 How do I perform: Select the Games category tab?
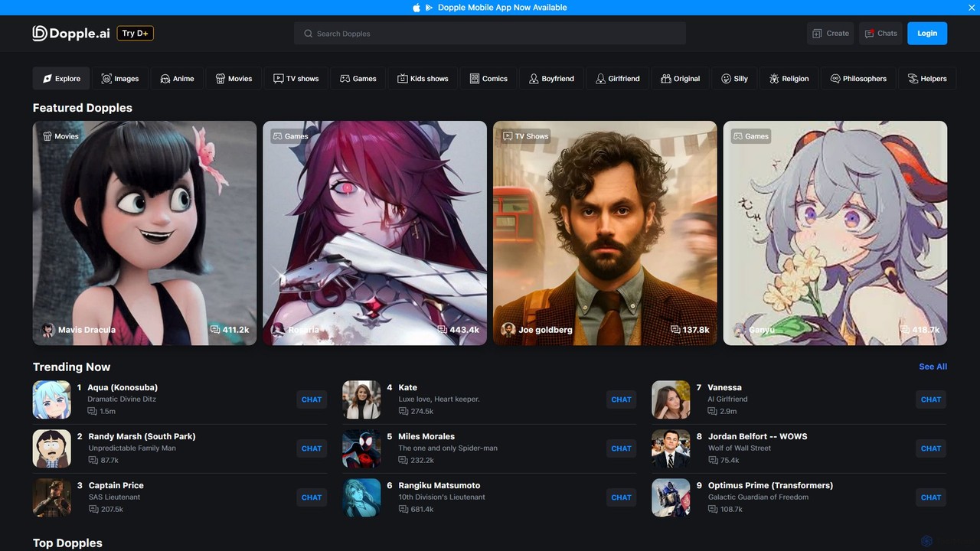(x=358, y=78)
